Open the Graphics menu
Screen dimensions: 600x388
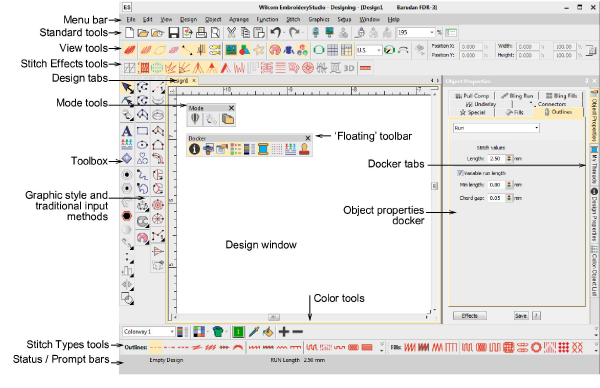click(x=319, y=19)
